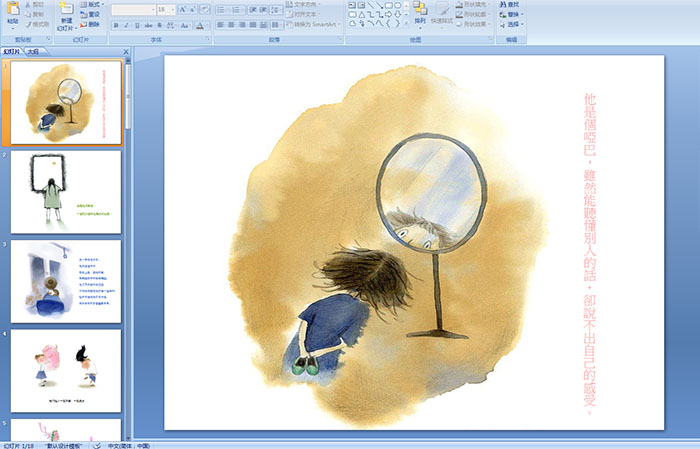The width and height of the screenshot is (700, 449).
Task: Toggle Bold text formatting
Action: (x=117, y=25)
